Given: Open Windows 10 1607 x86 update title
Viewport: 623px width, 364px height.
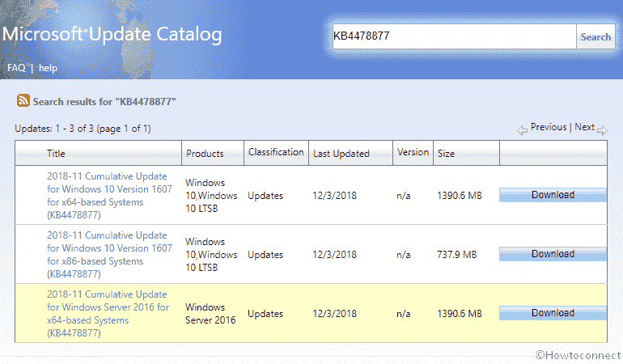Looking at the screenshot, I should click(x=109, y=255).
